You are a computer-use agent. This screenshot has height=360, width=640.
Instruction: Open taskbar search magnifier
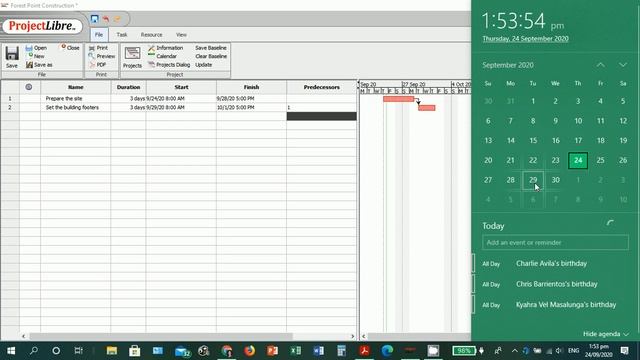point(34,351)
